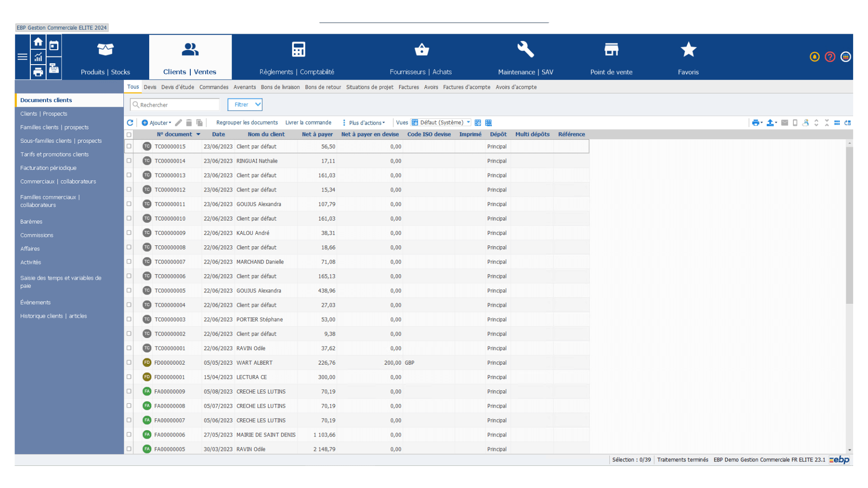The height and width of the screenshot is (488, 868).
Task: Select the statistics chart icon in sidebar
Action: click(38, 57)
